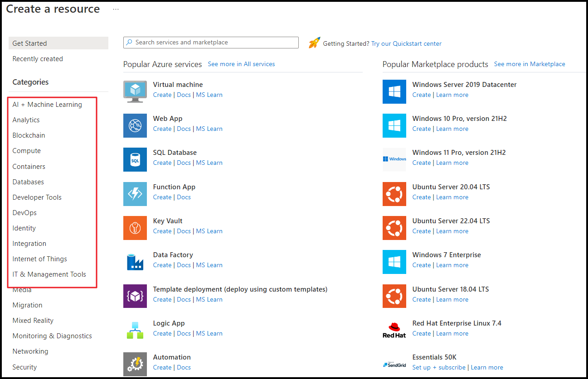588x379 pixels.
Task: Open Docs link for Logic App
Action: click(184, 333)
